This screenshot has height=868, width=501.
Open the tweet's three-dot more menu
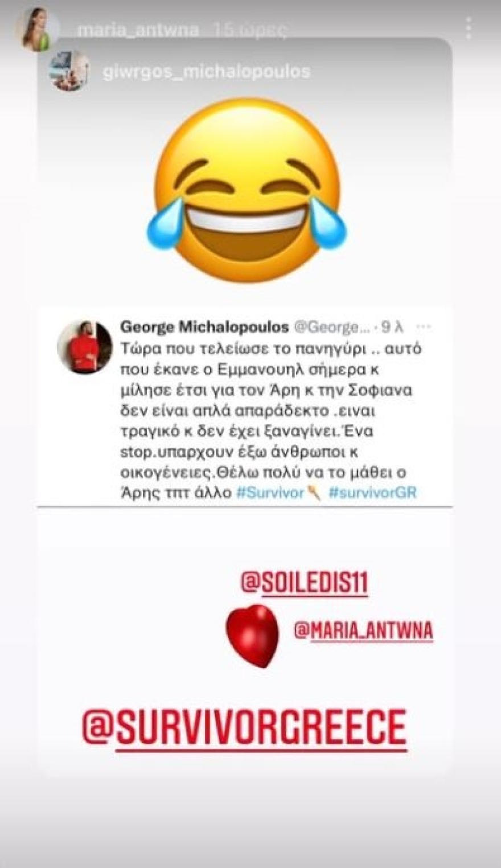(424, 327)
